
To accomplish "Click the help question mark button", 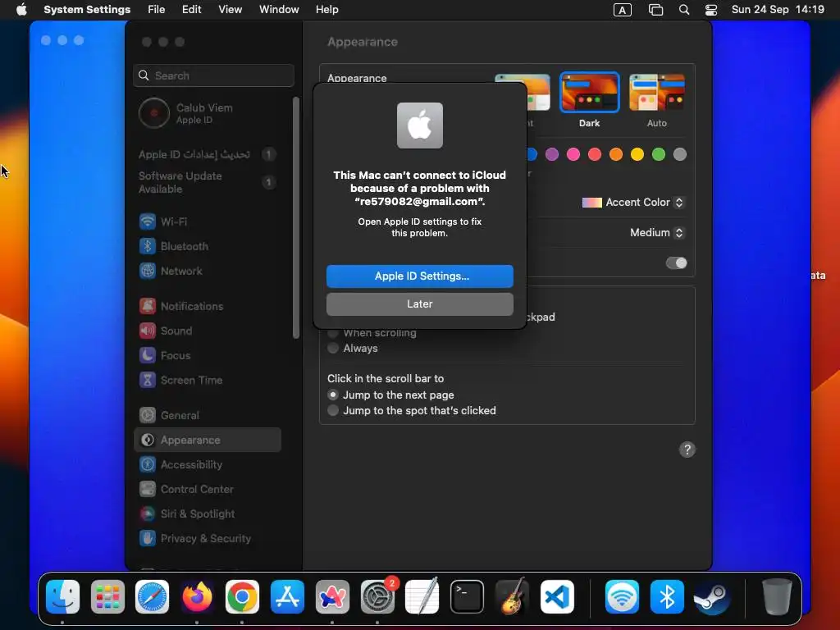I will coord(687,450).
